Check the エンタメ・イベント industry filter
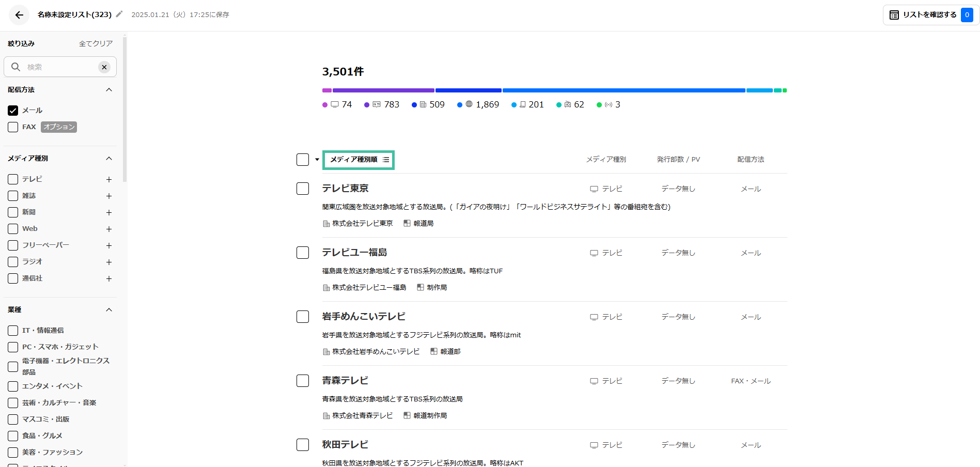Image resolution: width=980 pixels, height=467 pixels. click(13, 386)
